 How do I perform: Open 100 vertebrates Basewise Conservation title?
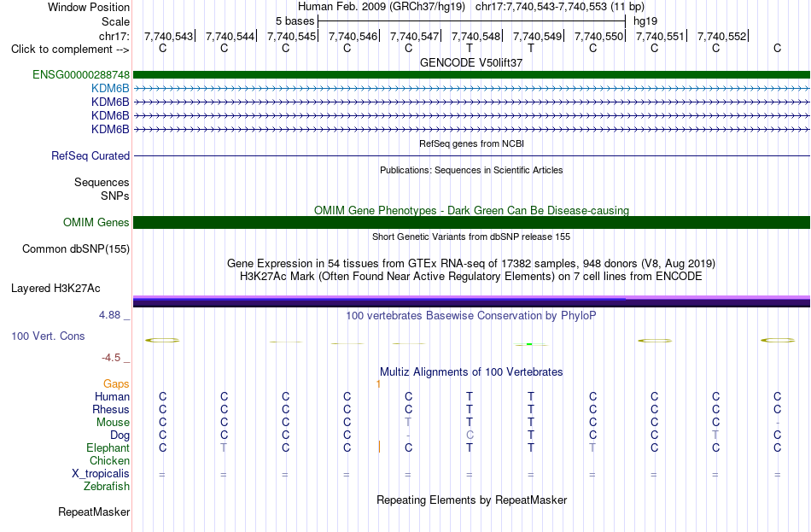click(471, 316)
